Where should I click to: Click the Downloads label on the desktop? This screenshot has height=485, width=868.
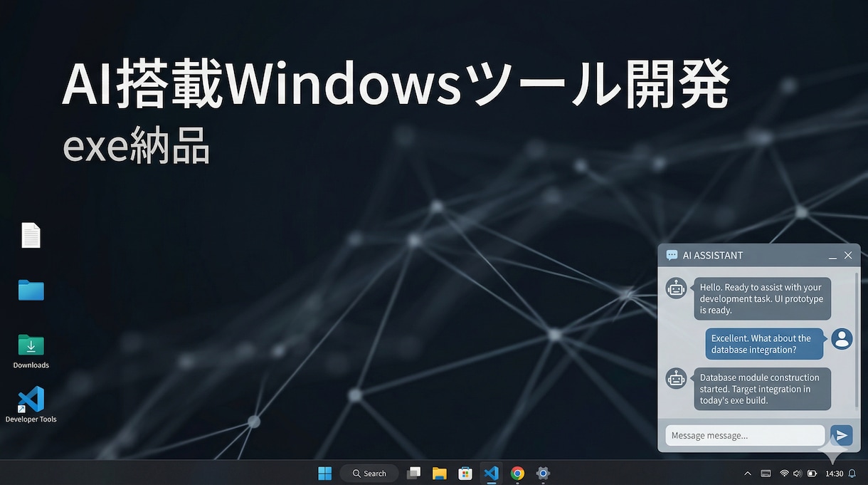tap(31, 365)
